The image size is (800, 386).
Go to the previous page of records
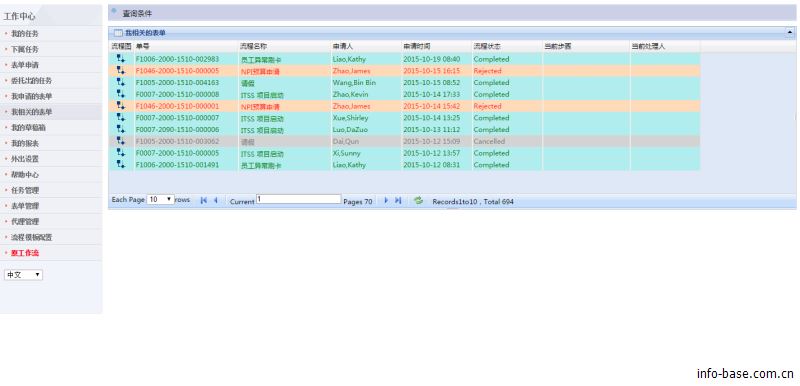[x=215, y=201]
